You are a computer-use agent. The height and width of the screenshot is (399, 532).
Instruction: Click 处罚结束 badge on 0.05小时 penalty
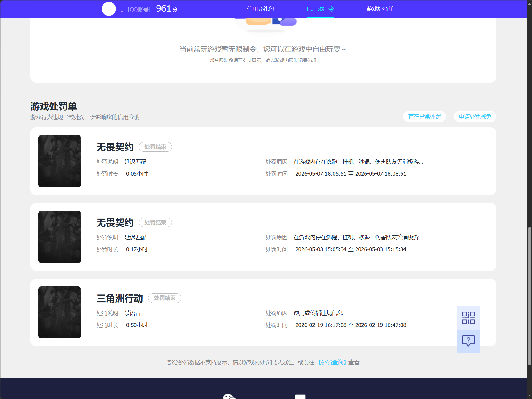pos(155,147)
